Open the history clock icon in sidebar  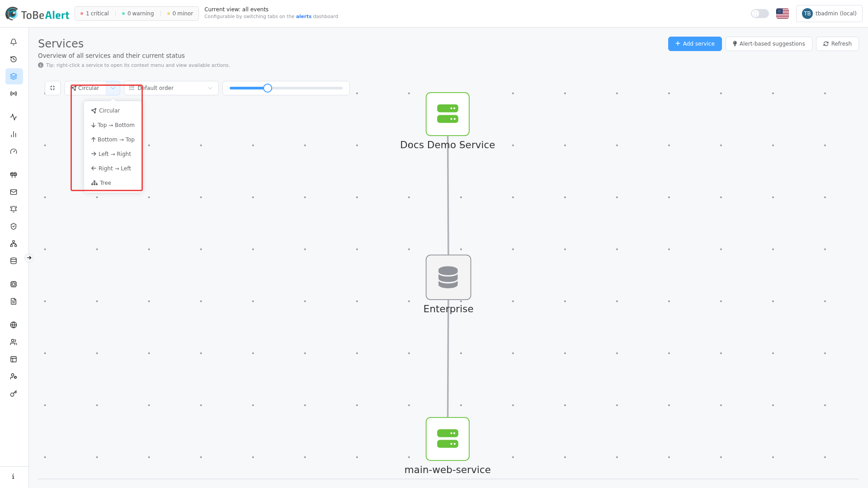pyautogui.click(x=14, y=59)
